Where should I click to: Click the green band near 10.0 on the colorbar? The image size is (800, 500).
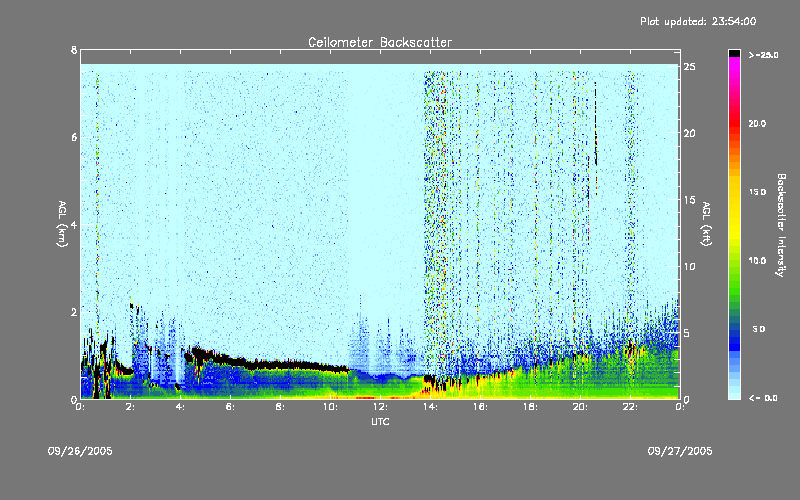(x=734, y=263)
